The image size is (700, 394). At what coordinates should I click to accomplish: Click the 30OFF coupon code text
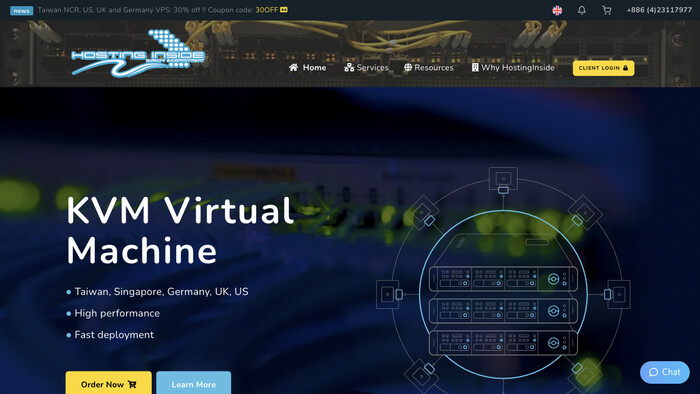(x=267, y=10)
